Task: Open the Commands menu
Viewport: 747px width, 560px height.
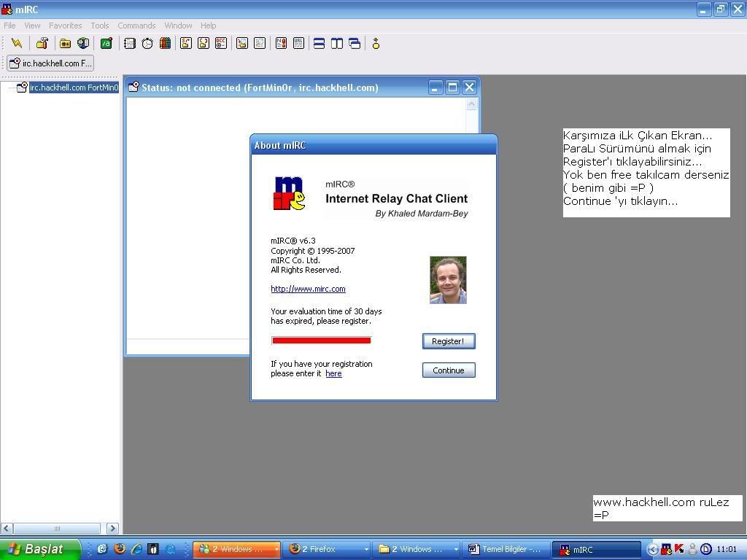Action: tap(136, 26)
